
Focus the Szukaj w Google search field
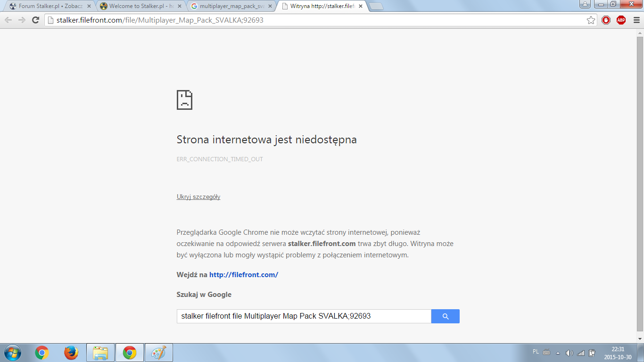point(304,316)
